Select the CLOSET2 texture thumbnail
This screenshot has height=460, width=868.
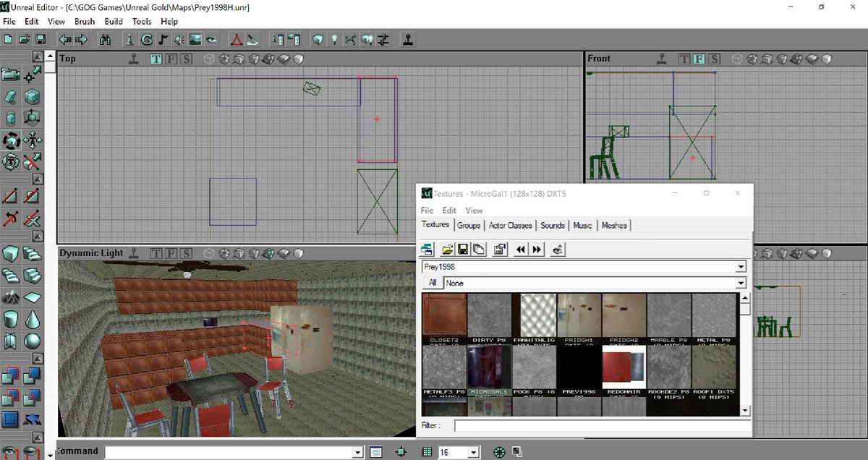(444, 318)
